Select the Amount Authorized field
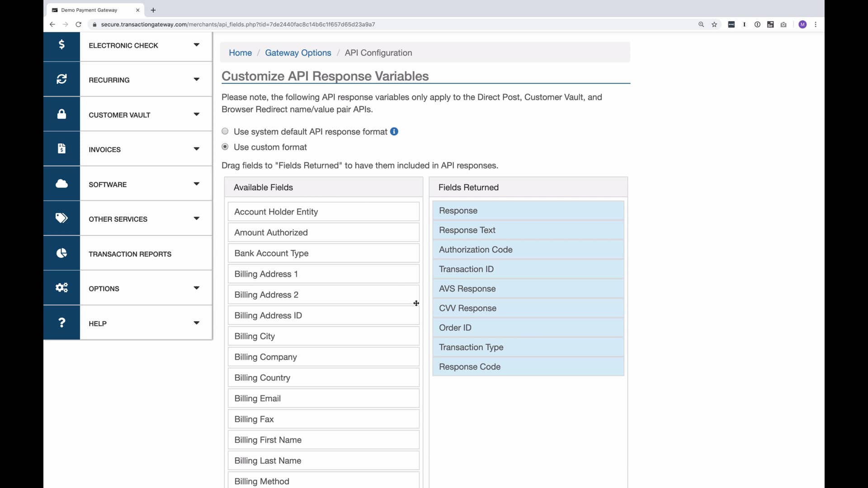Screen dimensions: 868x488 point(324,232)
